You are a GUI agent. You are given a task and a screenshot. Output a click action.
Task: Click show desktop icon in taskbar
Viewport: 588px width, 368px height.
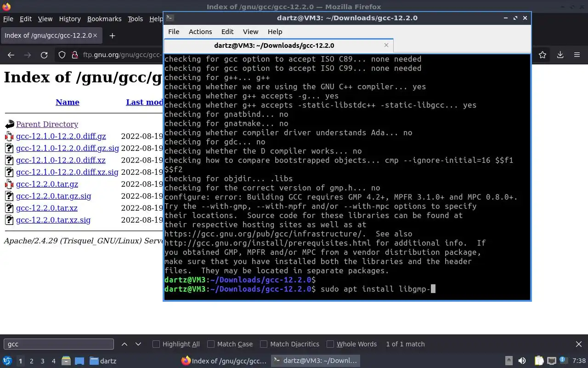(79, 361)
